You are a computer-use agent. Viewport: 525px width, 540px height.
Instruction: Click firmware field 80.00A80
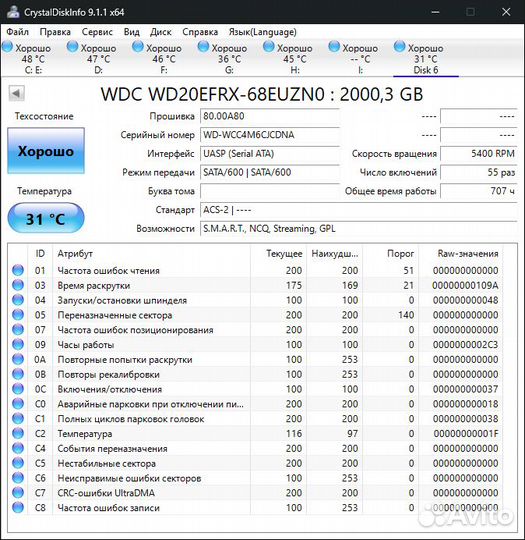(x=270, y=116)
